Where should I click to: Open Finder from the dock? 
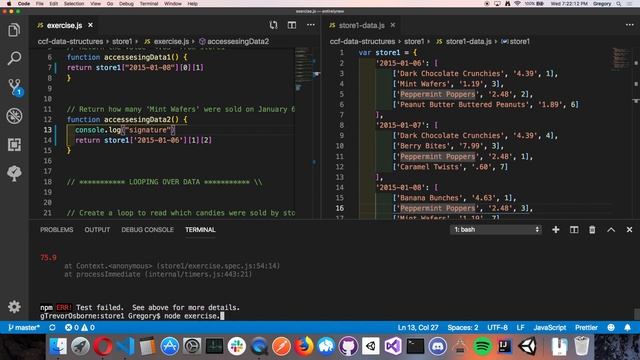coord(58,346)
